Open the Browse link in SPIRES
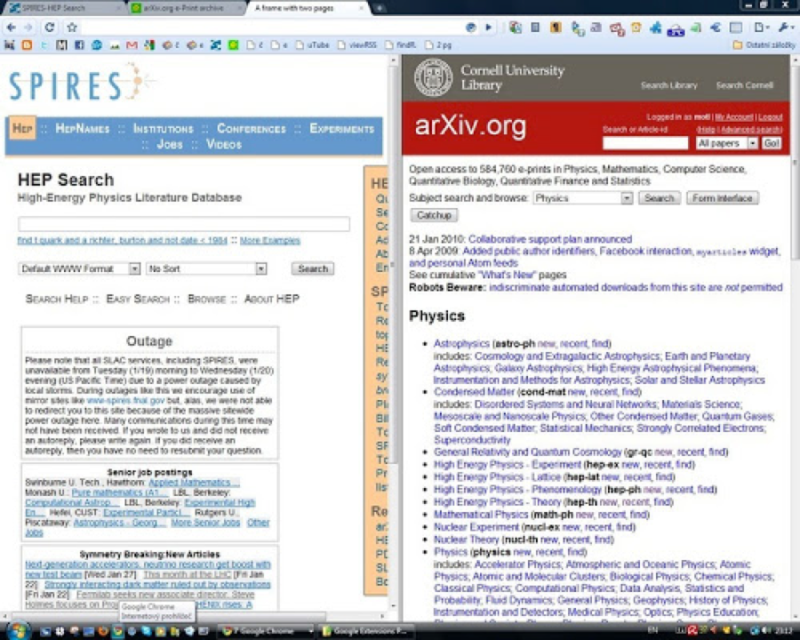 (x=207, y=299)
